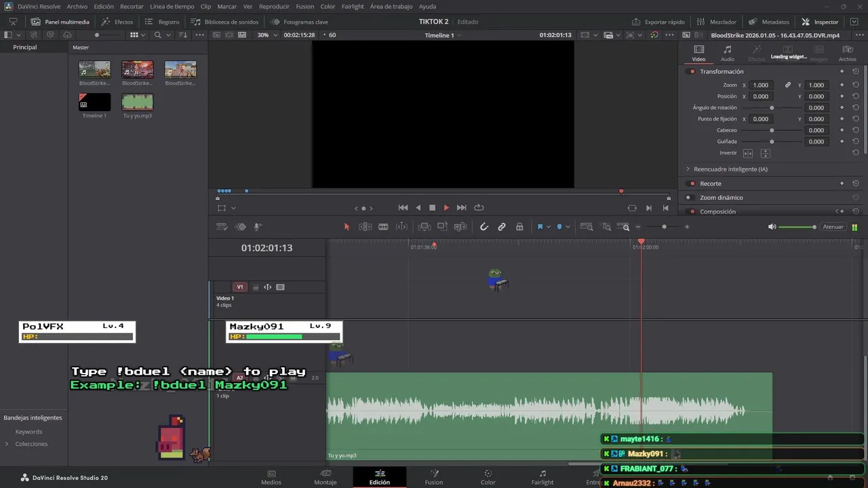Click the detail zoom icon
Viewport: 868px width, 488px height.
click(x=607, y=227)
